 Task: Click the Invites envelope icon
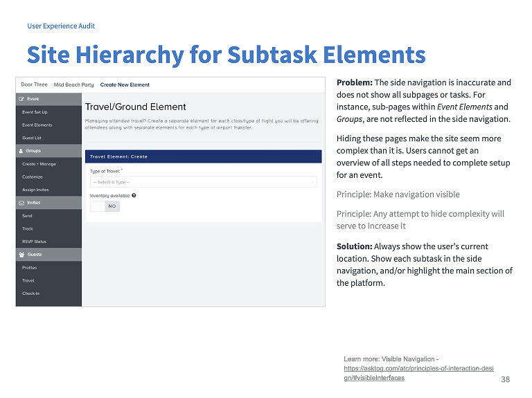pos(21,203)
